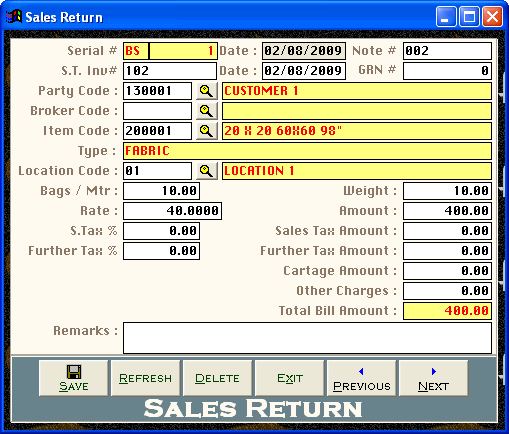Open the Location Code search magnifier
Image resolution: width=509 pixels, height=434 pixels.
pos(207,171)
